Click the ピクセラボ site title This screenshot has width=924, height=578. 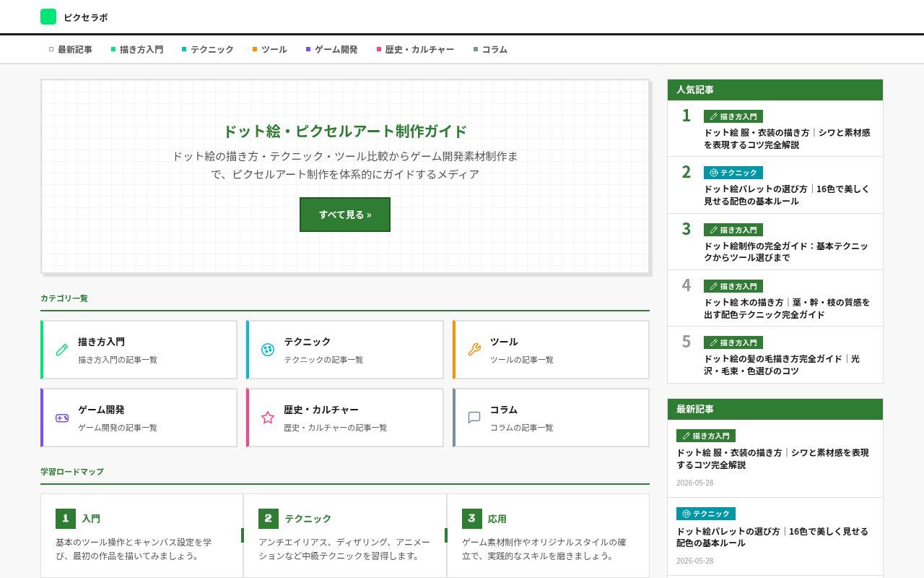pos(86,17)
